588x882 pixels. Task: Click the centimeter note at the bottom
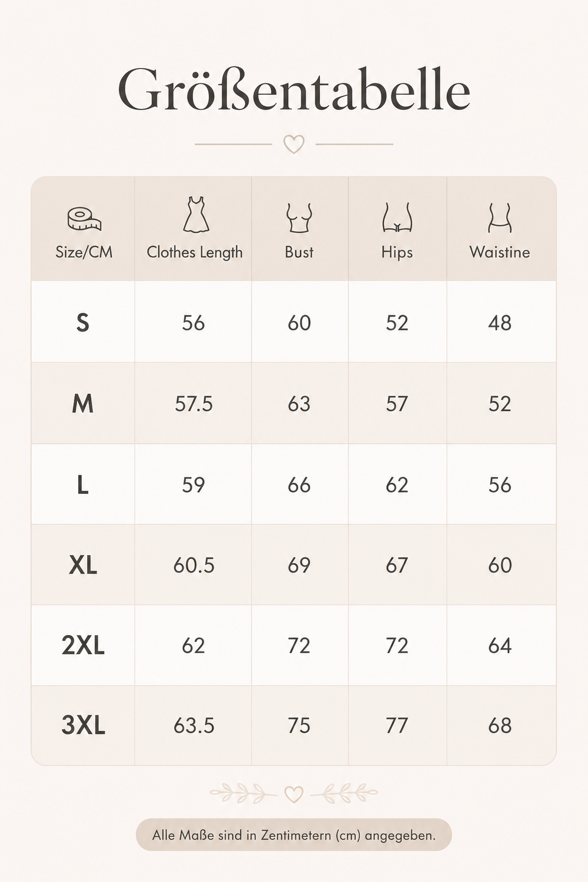(x=294, y=835)
